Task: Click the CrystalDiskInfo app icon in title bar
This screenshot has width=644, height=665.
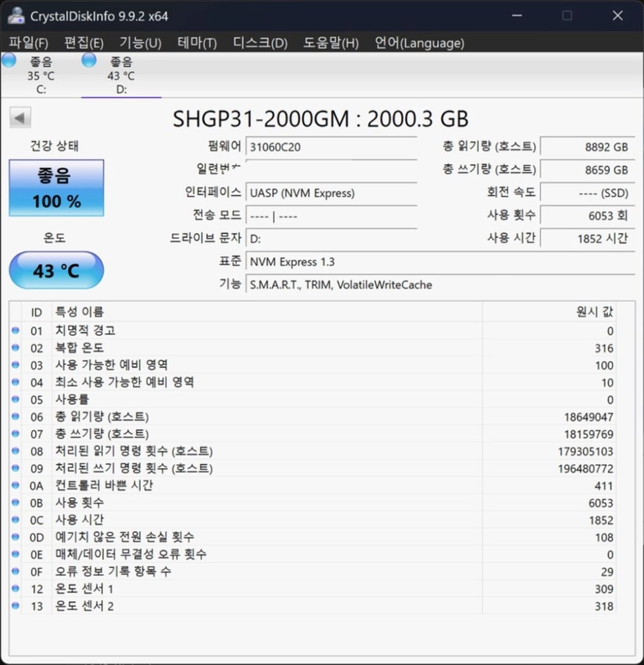Action: pyautogui.click(x=16, y=15)
